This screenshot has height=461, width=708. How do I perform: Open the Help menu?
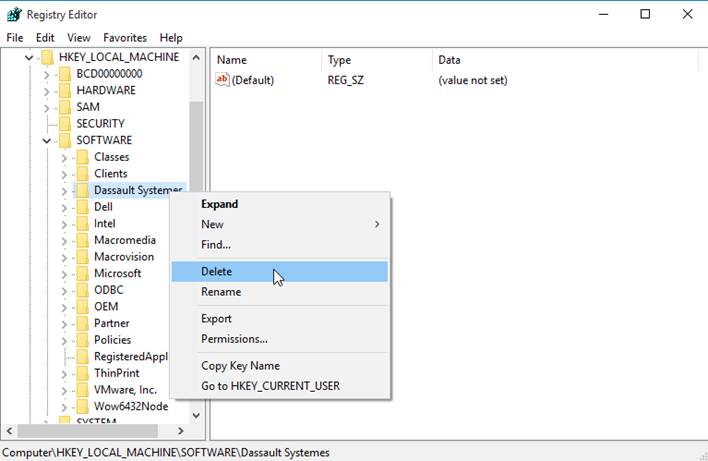[x=171, y=38]
